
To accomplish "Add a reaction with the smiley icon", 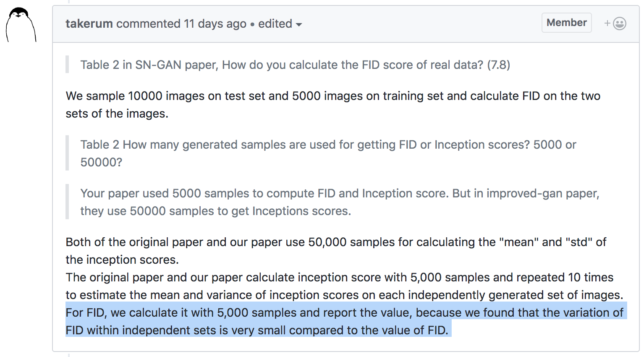I will 620,24.
